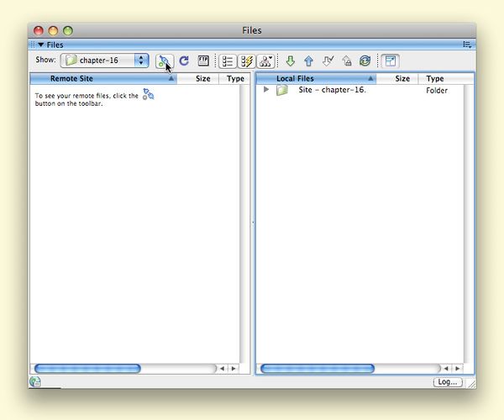504x420 pixels.
Task: Synchronize local and remote files
Action: [x=365, y=60]
